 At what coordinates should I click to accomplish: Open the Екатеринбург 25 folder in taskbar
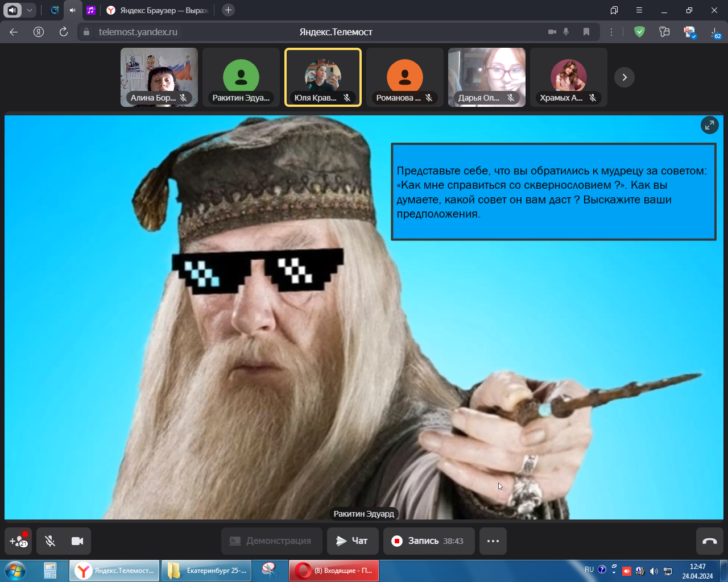207,571
